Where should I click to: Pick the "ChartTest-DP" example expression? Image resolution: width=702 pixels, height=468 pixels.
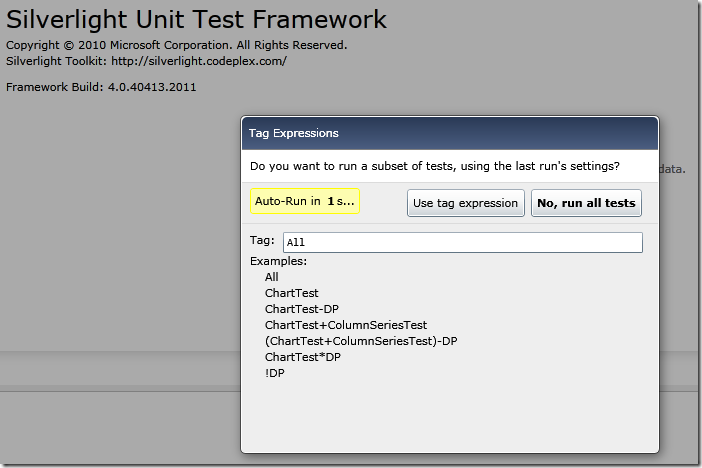(302, 309)
